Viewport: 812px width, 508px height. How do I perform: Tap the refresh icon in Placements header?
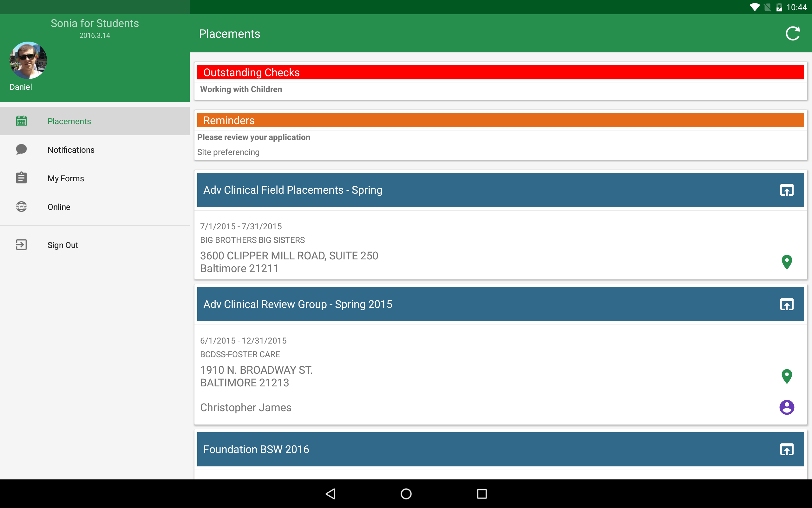coord(793,34)
